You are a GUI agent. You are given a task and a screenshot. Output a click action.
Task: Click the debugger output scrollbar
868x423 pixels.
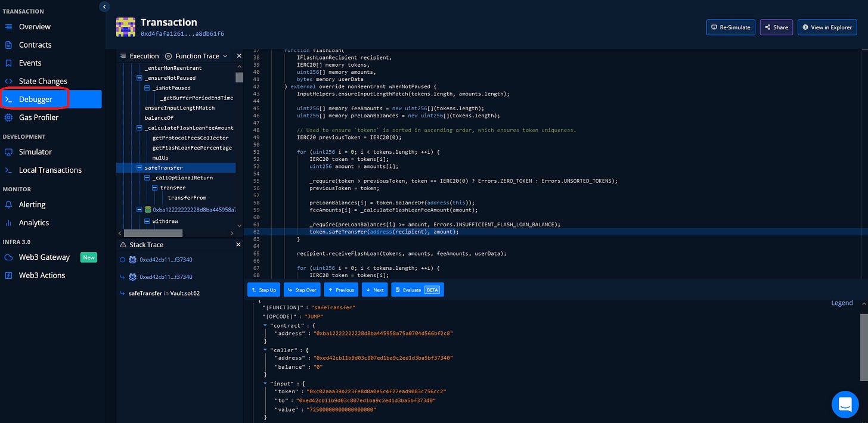pyautogui.click(x=864, y=348)
